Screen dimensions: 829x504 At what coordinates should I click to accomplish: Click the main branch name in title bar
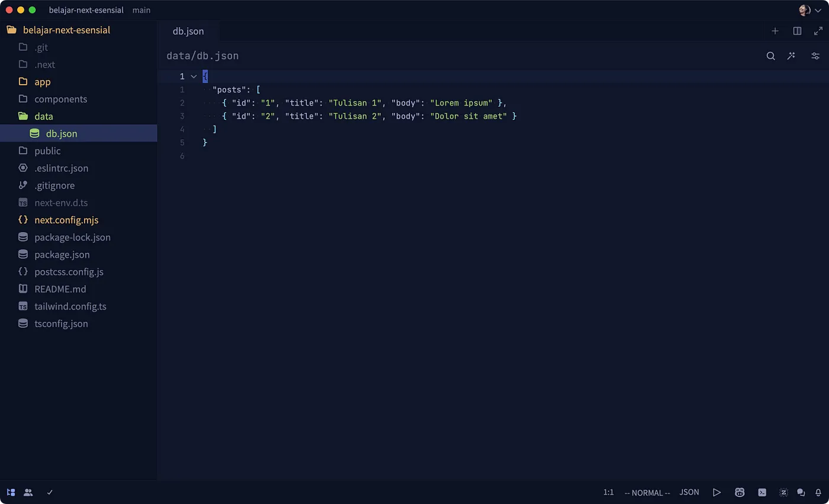142,10
